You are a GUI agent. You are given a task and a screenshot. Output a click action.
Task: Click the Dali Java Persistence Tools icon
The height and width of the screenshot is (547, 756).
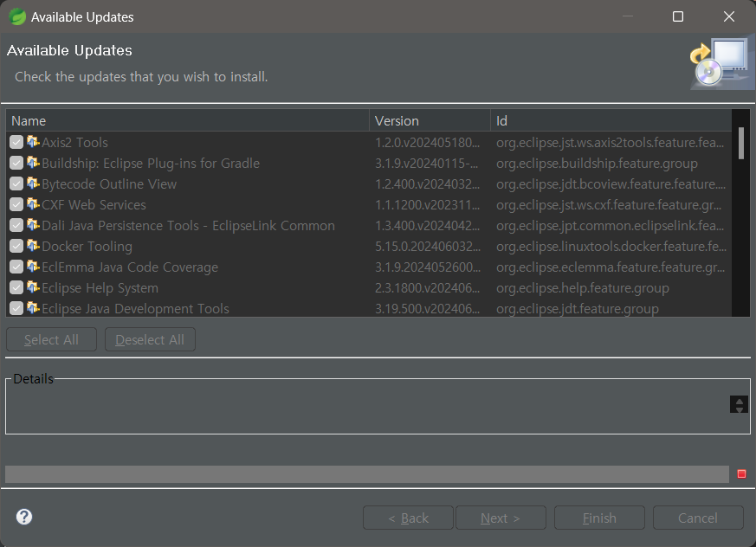click(x=33, y=224)
